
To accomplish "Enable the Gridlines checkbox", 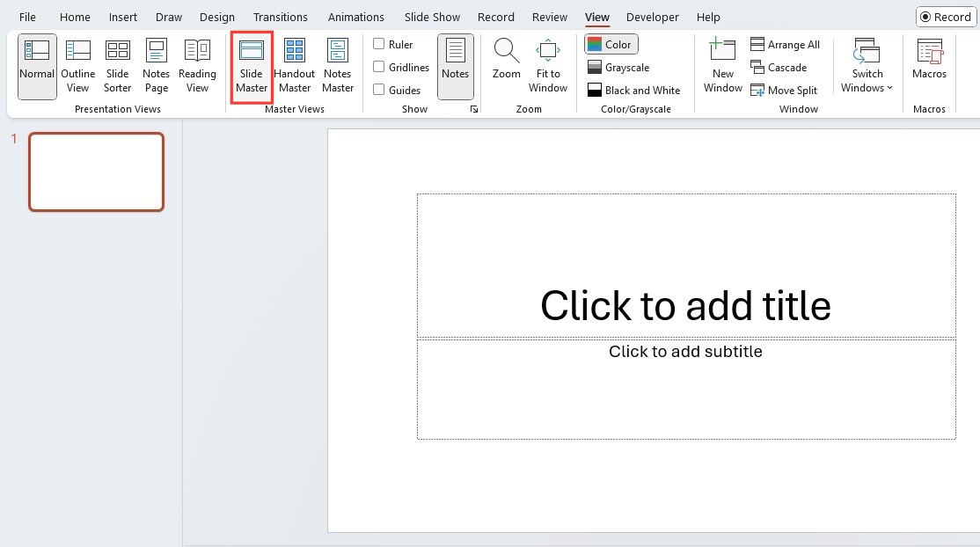I will tap(379, 67).
